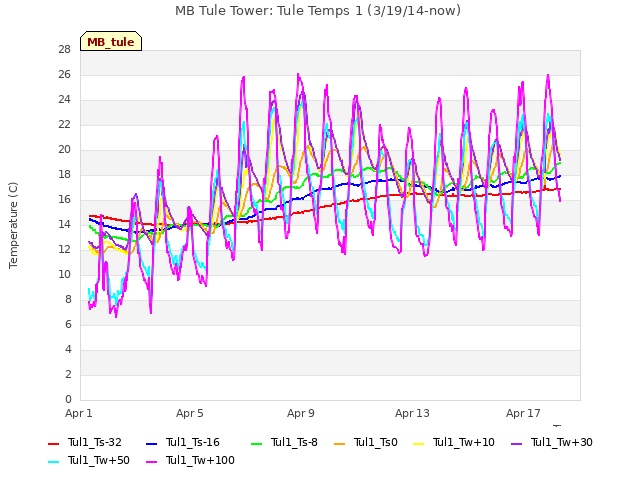
Task: Click the purple Tul1_Tw+30 legend swatch
Action: [517, 443]
